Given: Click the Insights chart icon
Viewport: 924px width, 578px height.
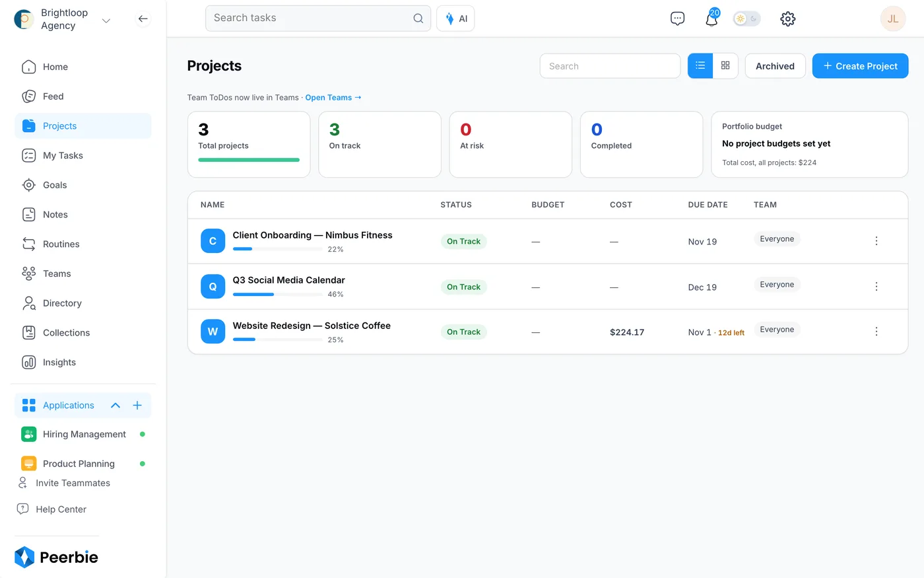Looking at the screenshot, I should click(28, 362).
